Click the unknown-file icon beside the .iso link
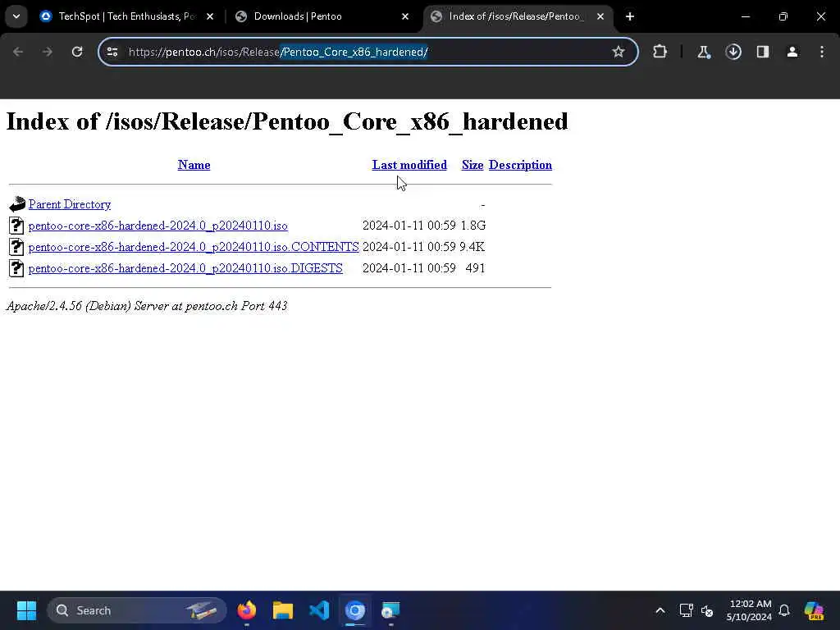Viewport: 840px width, 630px height. coord(16,226)
